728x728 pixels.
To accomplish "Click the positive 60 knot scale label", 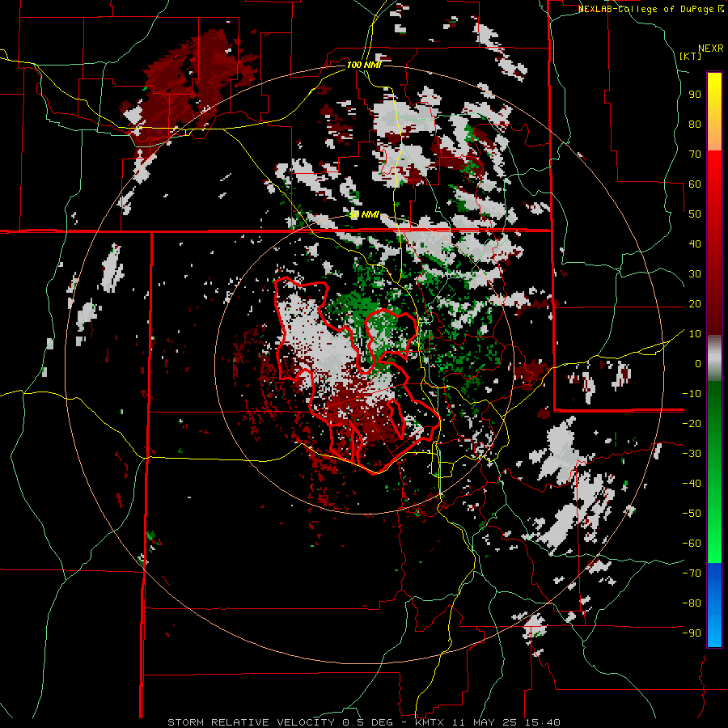I will tap(695, 184).
